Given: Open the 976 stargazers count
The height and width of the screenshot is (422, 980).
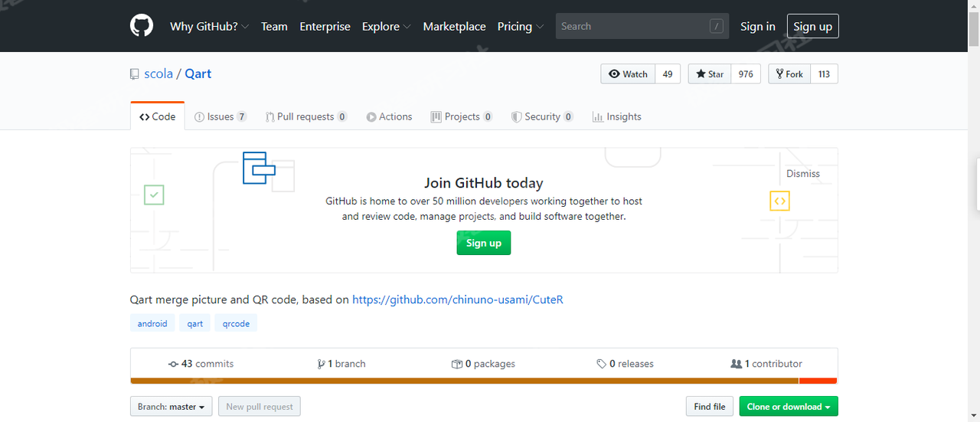Looking at the screenshot, I should [x=746, y=74].
